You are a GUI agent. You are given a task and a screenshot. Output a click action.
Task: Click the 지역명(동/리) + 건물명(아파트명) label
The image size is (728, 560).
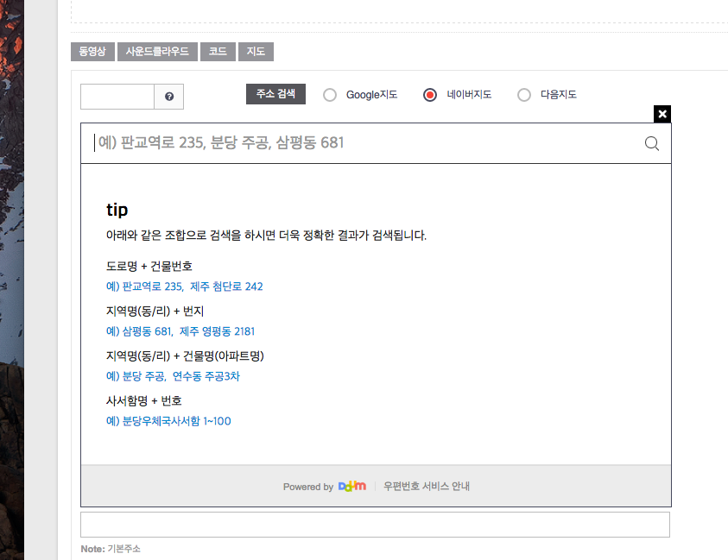pos(185,356)
